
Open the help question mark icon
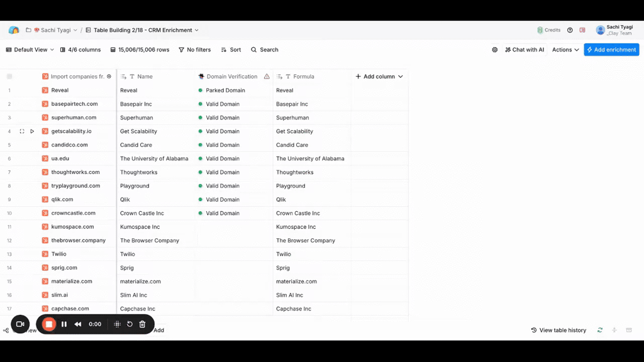tap(570, 30)
